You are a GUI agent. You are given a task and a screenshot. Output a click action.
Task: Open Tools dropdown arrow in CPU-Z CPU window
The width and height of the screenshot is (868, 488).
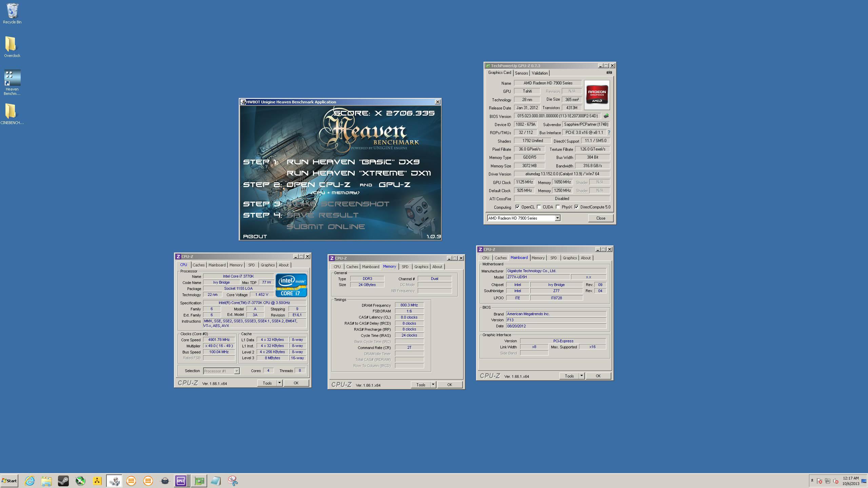[x=279, y=383]
